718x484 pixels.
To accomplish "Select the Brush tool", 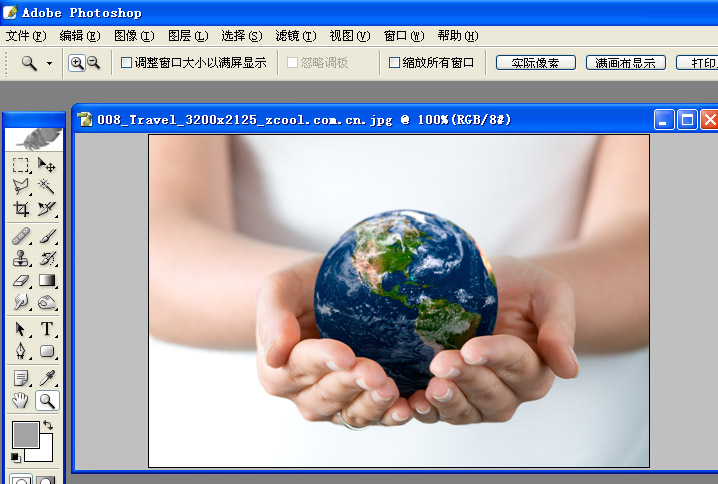I will pyautogui.click(x=47, y=236).
